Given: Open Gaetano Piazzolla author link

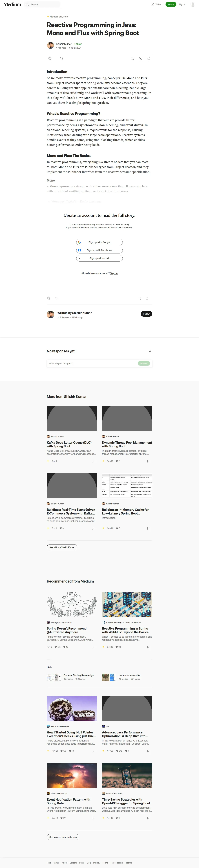Looking at the screenshot, I should tap(59, 793).
